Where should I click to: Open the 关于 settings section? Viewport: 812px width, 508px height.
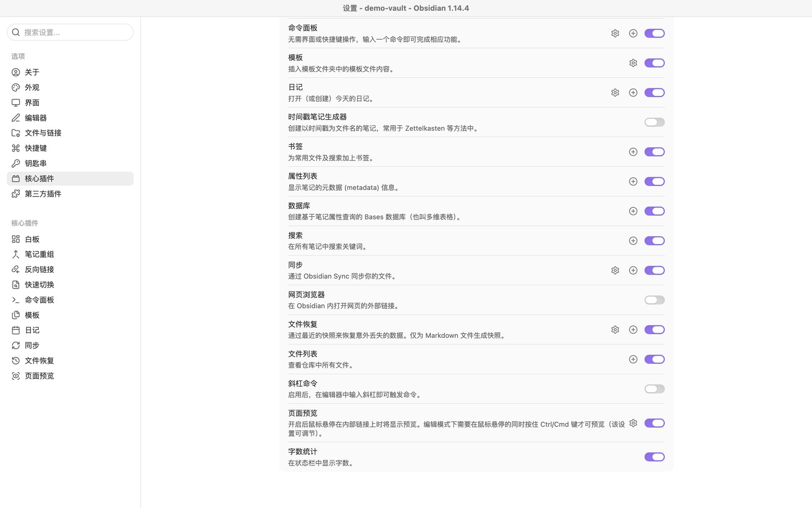tap(70, 72)
